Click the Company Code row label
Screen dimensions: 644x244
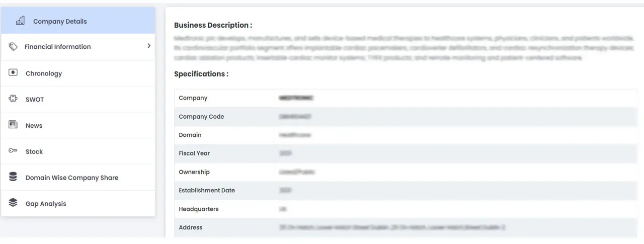pyautogui.click(x=201, y=117)
